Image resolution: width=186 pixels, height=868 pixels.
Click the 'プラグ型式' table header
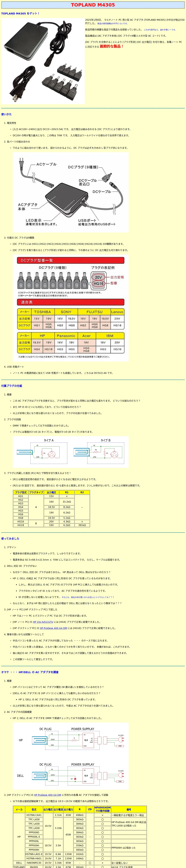[x=21, y=492]
